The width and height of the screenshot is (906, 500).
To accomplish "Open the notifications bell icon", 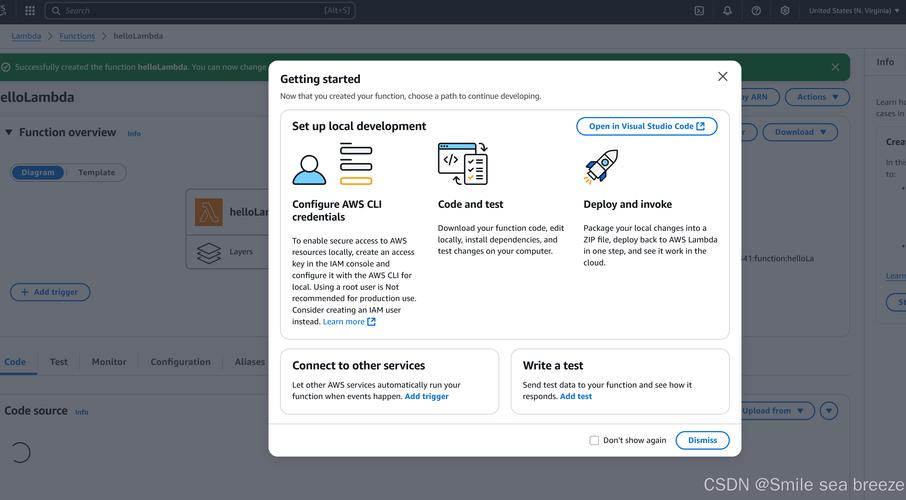I will tap(727, 10).
